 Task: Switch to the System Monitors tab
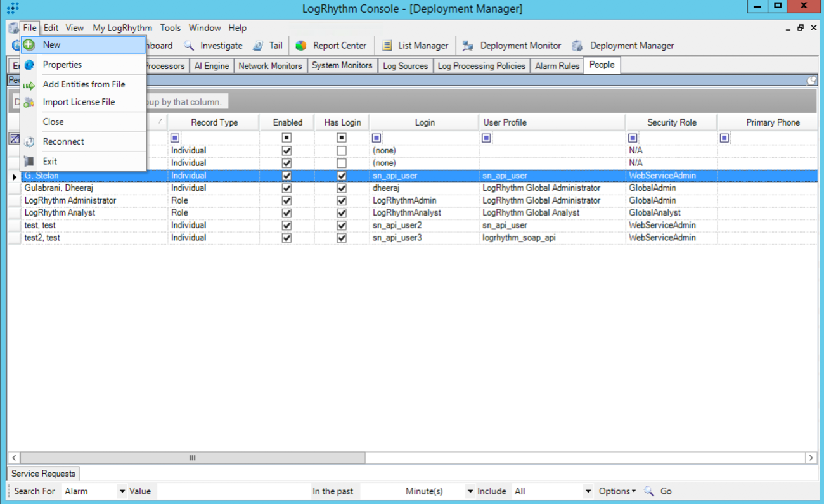[x=342, y=66]
